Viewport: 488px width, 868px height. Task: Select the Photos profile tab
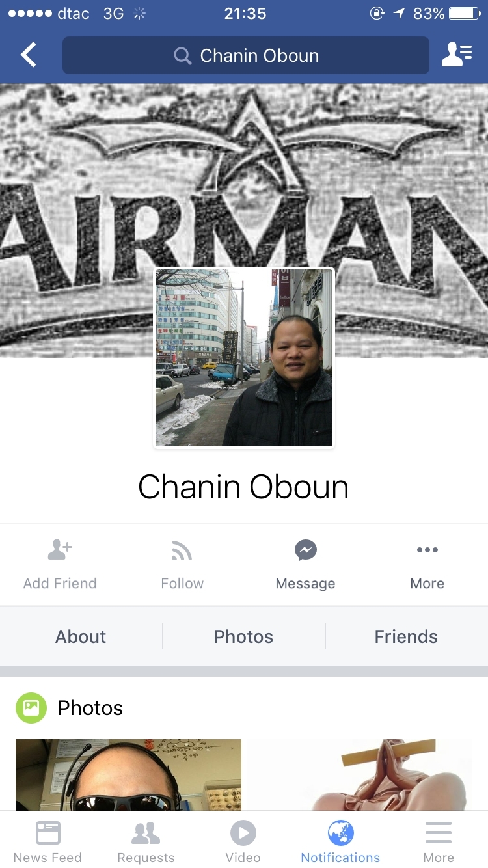(x=243, y=636)
